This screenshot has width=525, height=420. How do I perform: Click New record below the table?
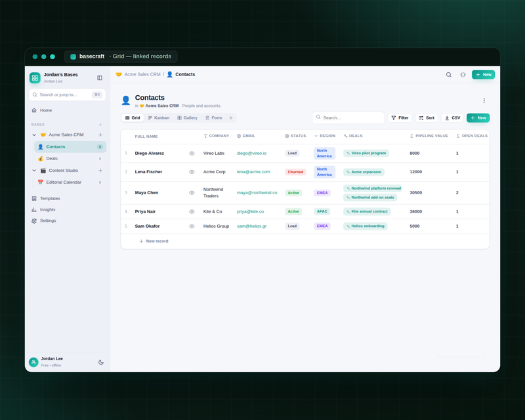pyautogui.click(x=154, y=241)
